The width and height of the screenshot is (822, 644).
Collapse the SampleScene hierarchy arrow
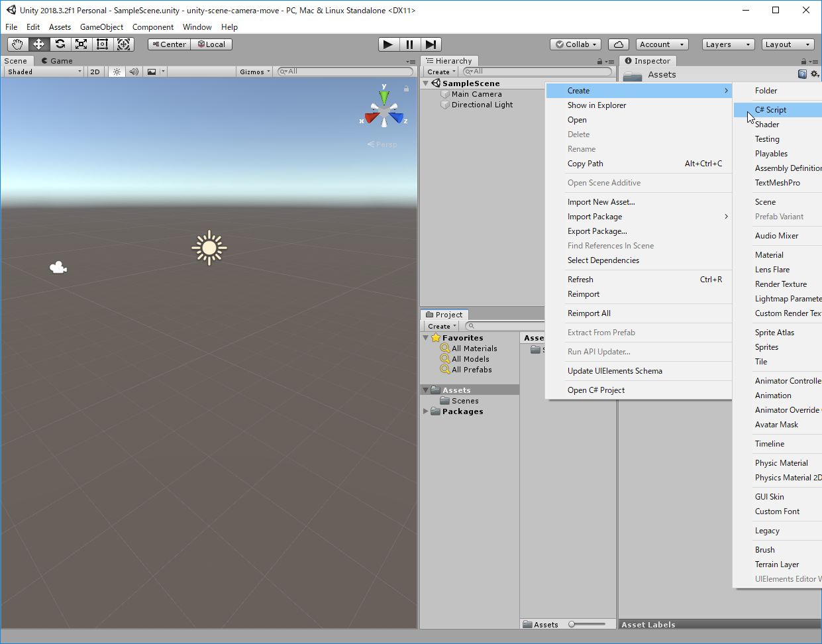(426, 83)
